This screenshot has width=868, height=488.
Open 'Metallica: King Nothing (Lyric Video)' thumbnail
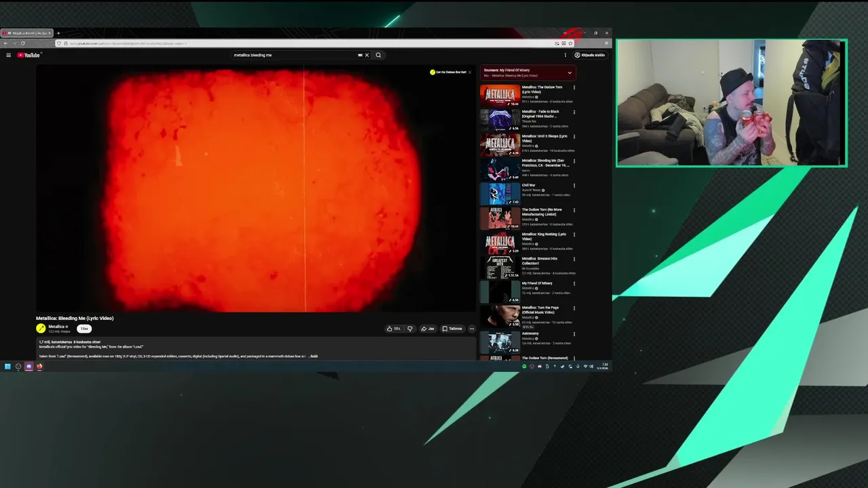[500, 242]
